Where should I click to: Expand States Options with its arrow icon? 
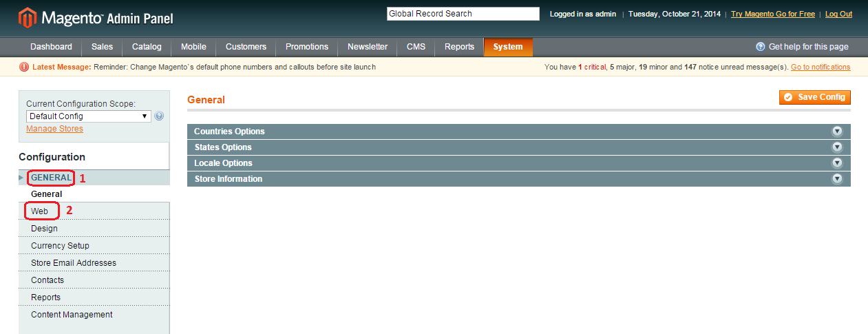click(x=837, y=147)
